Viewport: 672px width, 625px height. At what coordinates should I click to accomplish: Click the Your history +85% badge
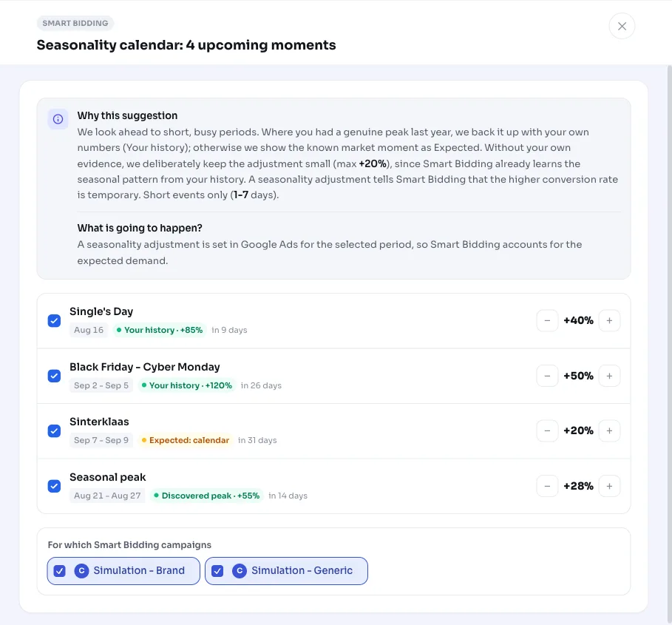tap(160, 330)
